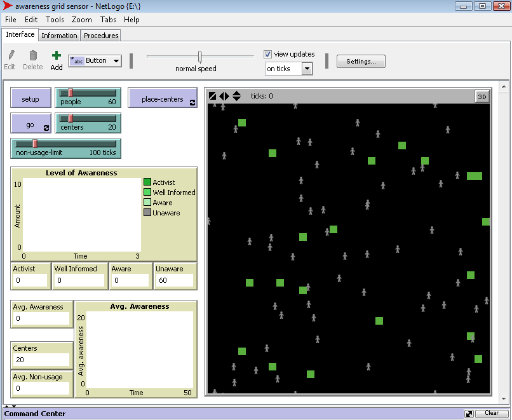Open the Settings... dialog button
The image size is (512, 420).
point(361,62)
